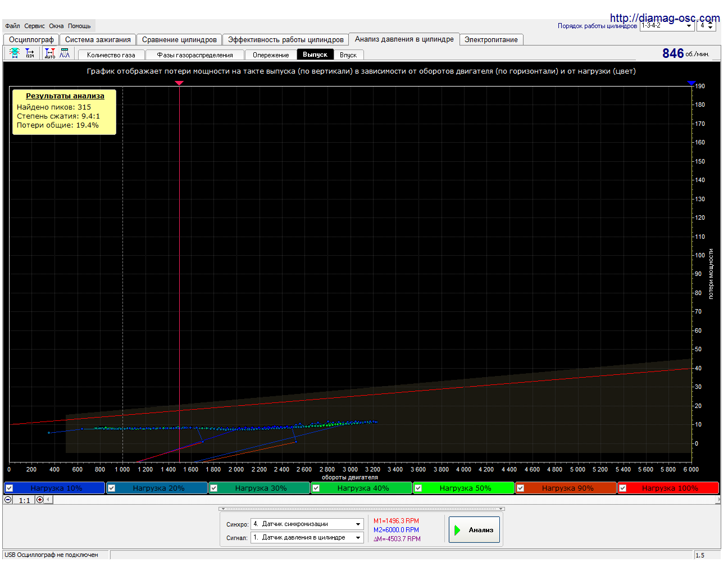Click the horizontal scrollbar left arrow

(x=48, y=500)
